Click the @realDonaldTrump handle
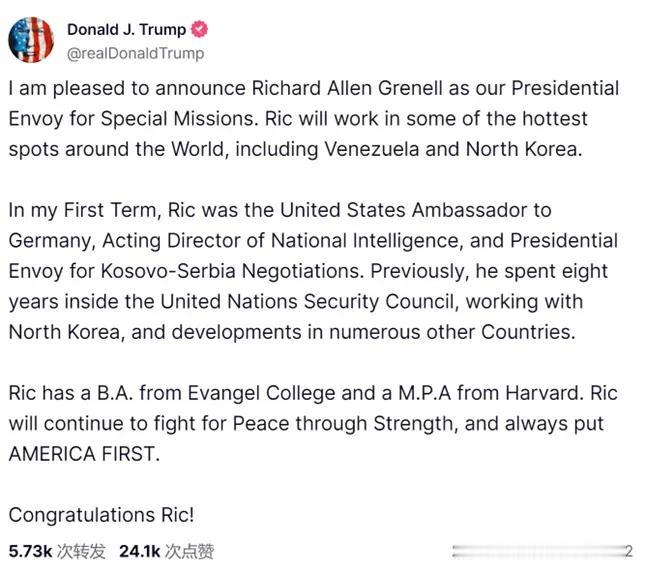The width and height of the screenshot is (646, 572). 136,53
